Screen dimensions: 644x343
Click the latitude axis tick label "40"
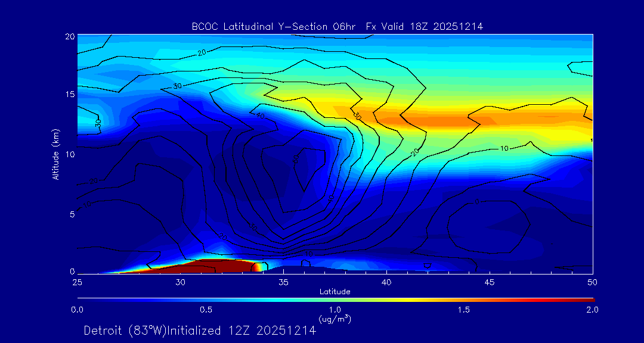pos(386,282)
